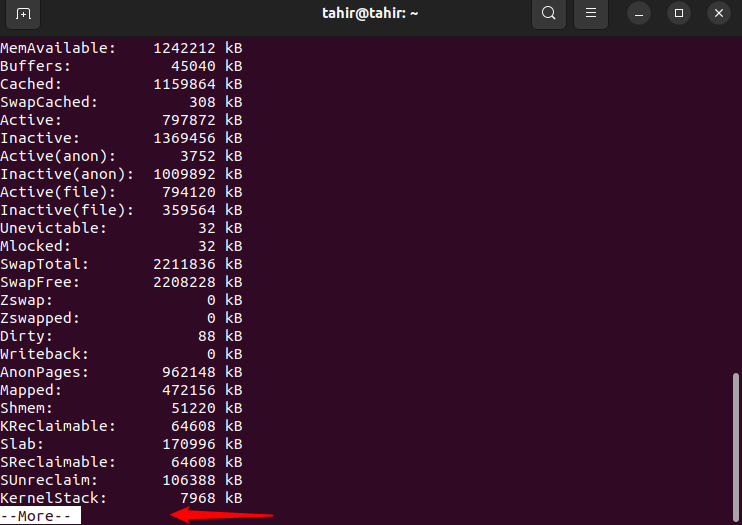Image resolution: width=742 pixels, height=525 pixels.
Task: Click the Mapped: label
Action: coord(31,390)
